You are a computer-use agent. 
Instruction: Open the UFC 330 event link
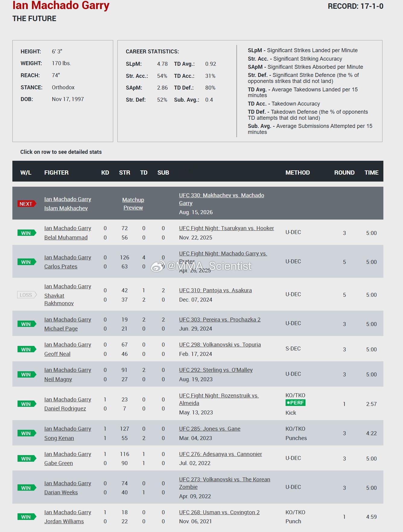[222, 199]
